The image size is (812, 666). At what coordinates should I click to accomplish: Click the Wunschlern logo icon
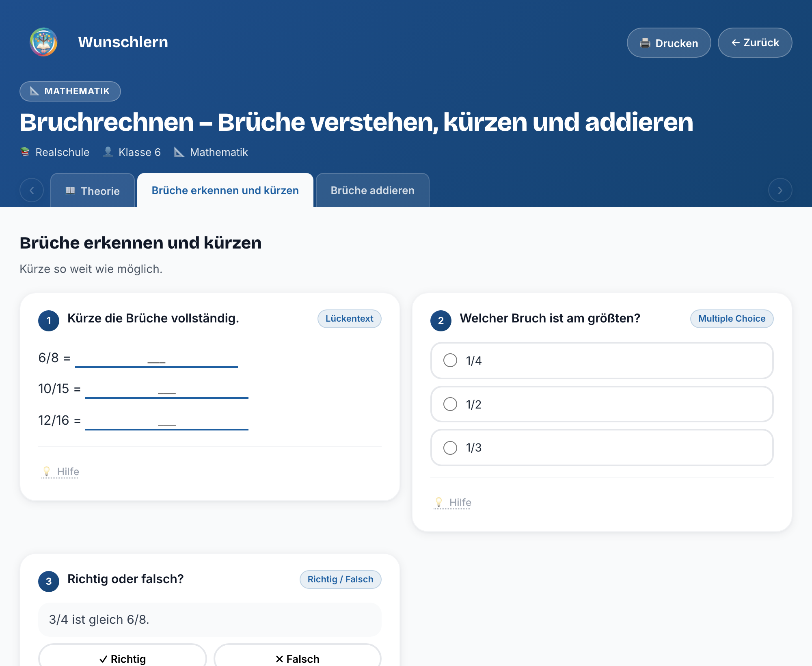click(x=43, y=42)
